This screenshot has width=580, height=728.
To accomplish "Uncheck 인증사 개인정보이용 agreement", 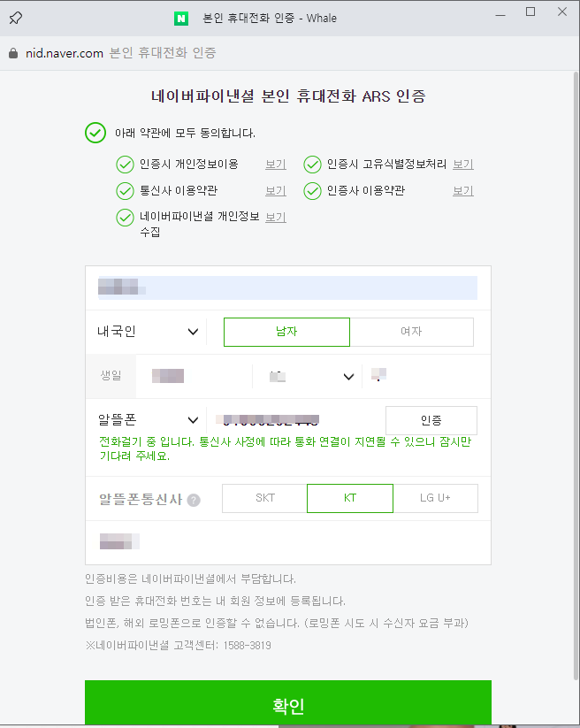I will tap(125, 165).
